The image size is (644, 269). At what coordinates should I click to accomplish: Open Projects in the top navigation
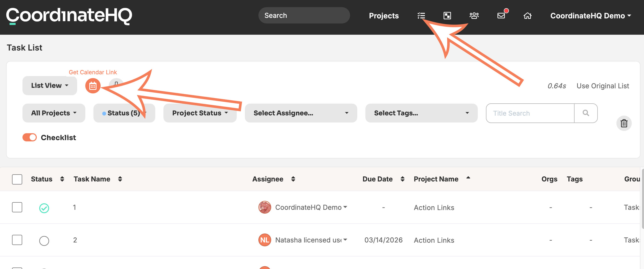coord(384,16)
